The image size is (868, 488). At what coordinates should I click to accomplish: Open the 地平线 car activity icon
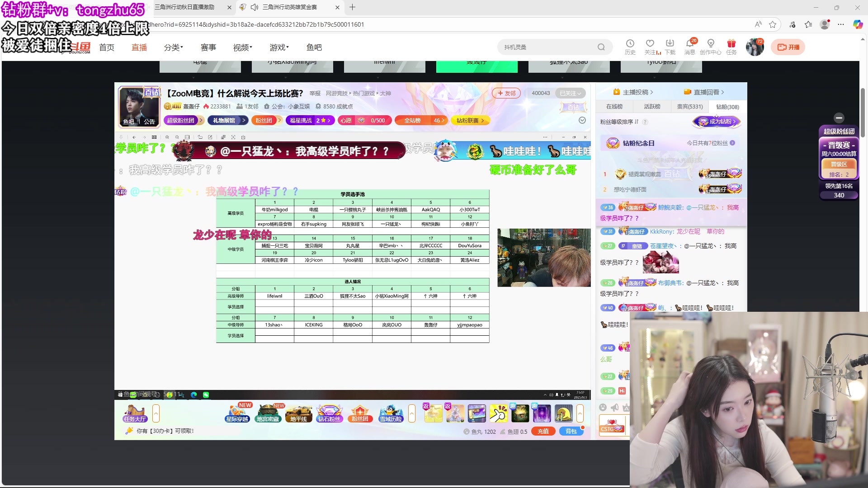[x=298, y=413]
